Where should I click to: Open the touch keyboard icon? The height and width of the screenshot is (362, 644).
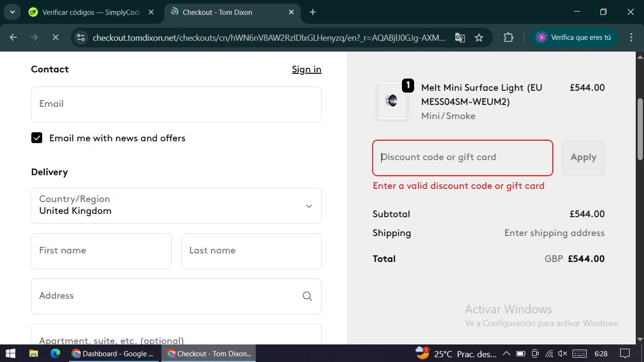tap(580, 353)
